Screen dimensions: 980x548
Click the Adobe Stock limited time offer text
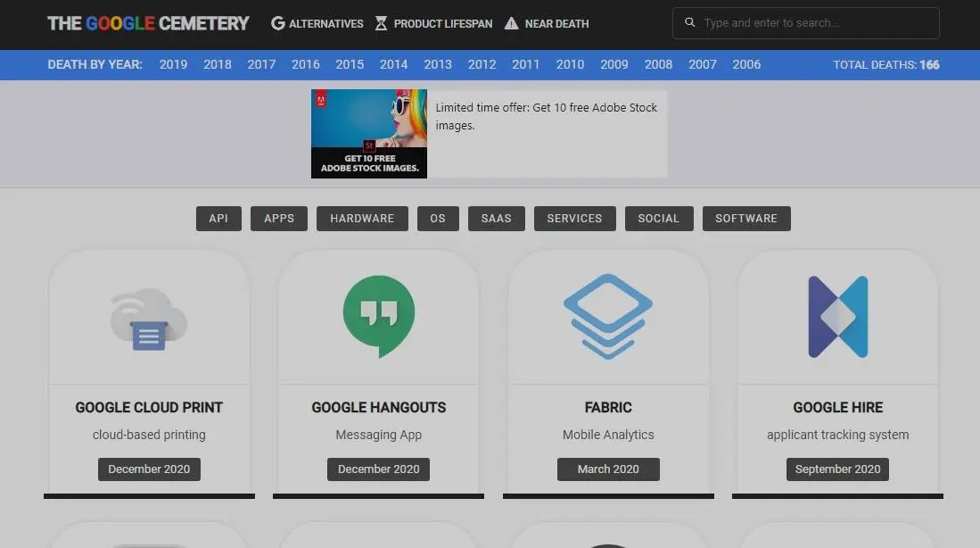(547, 116)
